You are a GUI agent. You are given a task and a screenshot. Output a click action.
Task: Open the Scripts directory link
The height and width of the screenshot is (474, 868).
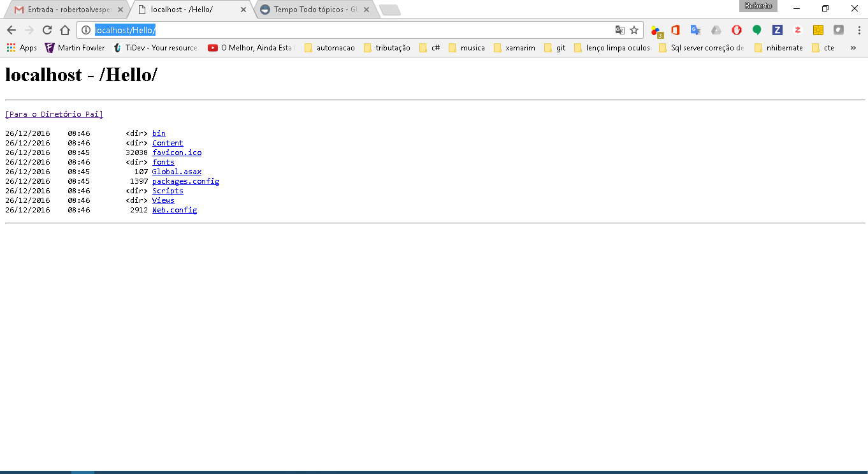tap(168, 191)
